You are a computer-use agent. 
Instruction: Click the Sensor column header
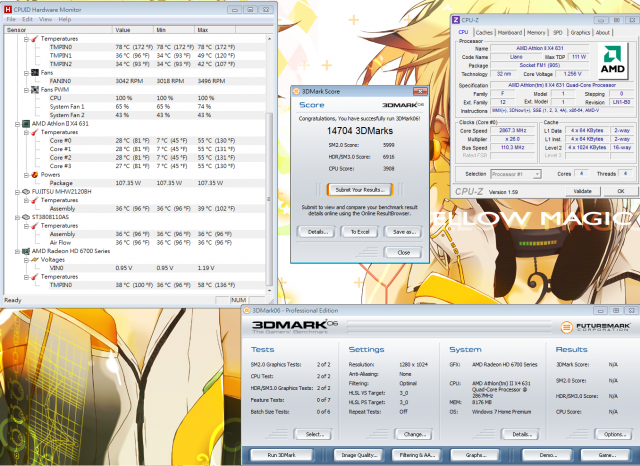[x=58, y=30]
